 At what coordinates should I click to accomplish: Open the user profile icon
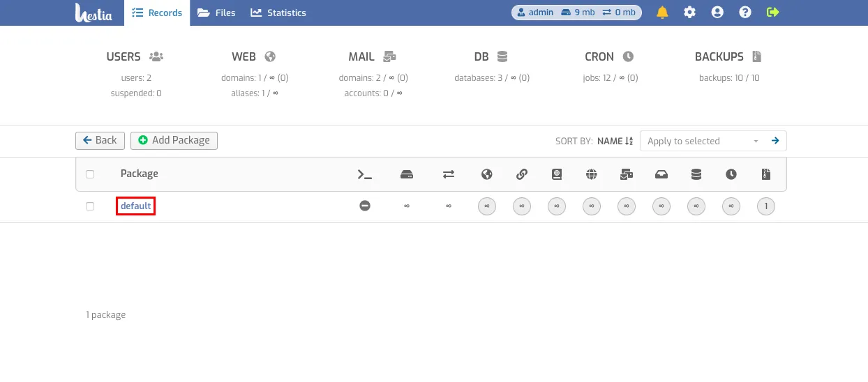coord(717,13)
